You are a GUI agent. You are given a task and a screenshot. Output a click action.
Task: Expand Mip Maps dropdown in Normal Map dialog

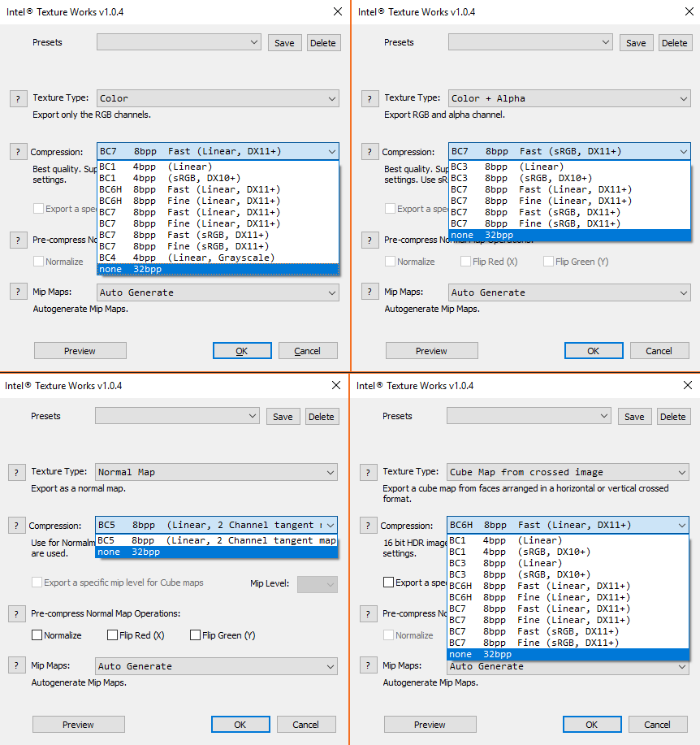tap(216, 666)
